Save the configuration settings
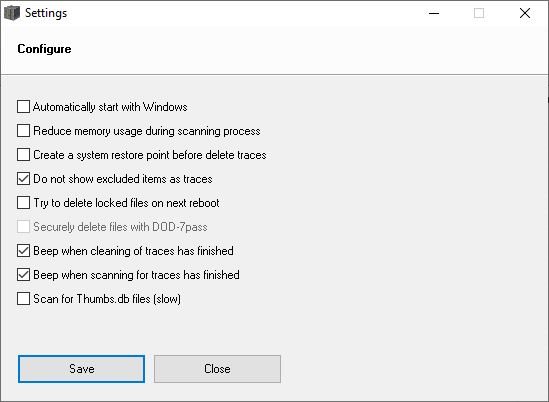Viewport: 549px width, 402px height. coord(82,369)
